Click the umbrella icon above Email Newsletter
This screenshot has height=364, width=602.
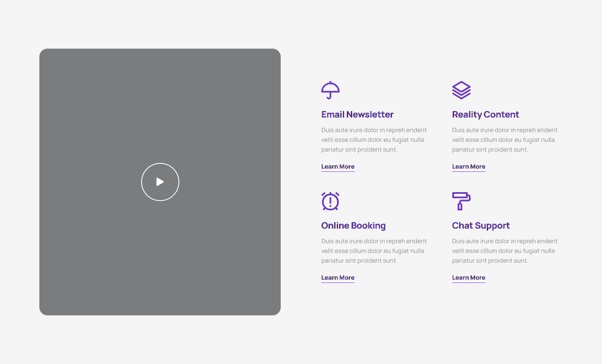(x=330, y=90)
